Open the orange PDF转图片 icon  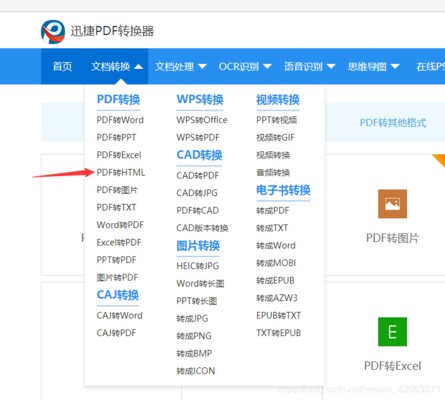[x=392, y=204]
